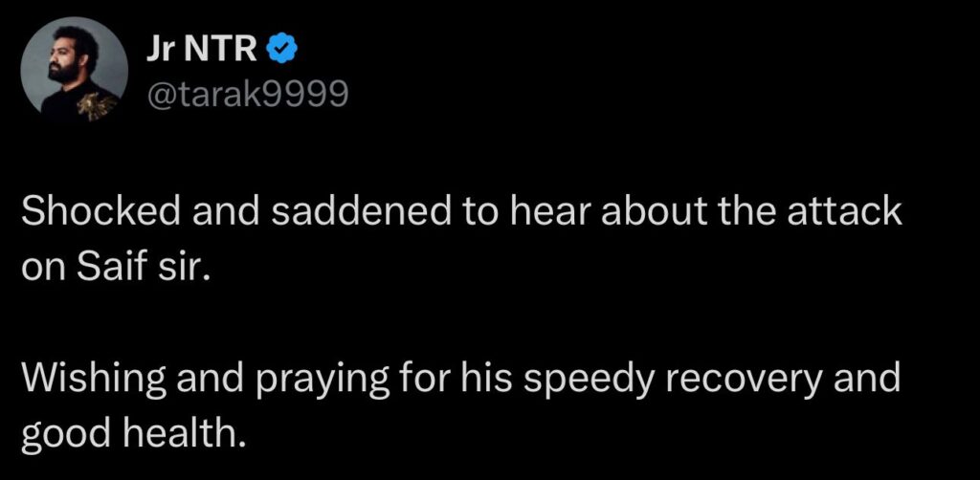Click the word "Wishing" in the tweet
The width and height of the screenshot is (980, 480).
click(83, 378)
